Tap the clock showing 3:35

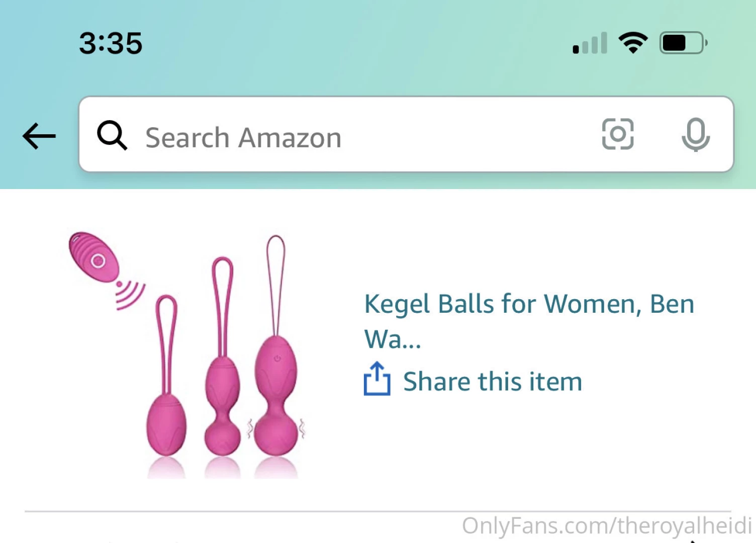(x=110, y=43)
